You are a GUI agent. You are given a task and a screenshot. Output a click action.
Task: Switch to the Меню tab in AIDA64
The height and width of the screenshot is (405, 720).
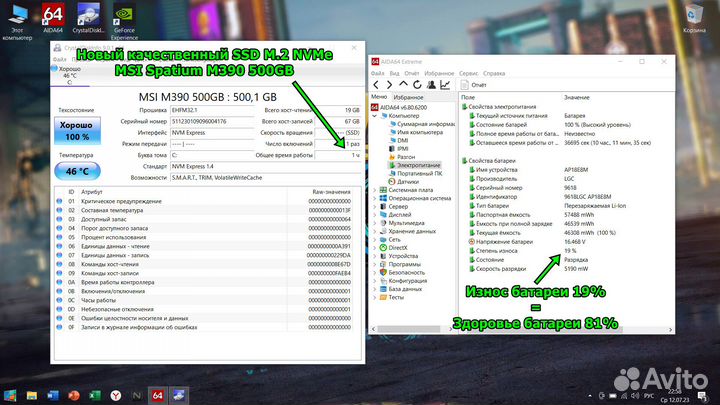379,97
